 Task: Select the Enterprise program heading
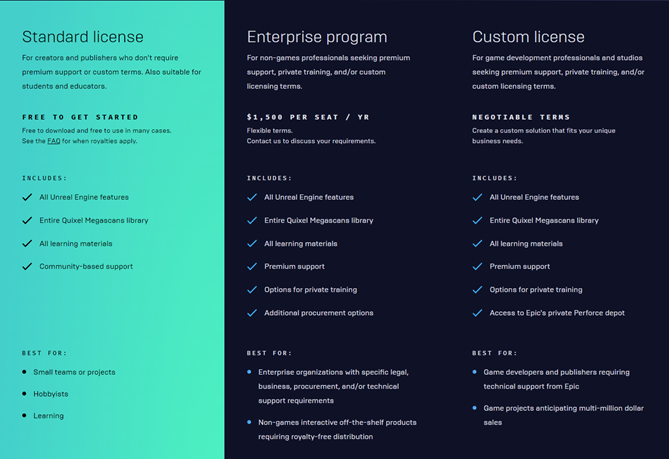point(317,37)
